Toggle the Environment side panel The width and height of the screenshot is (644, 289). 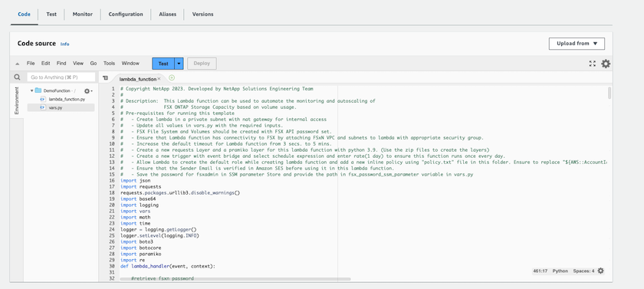16,100
